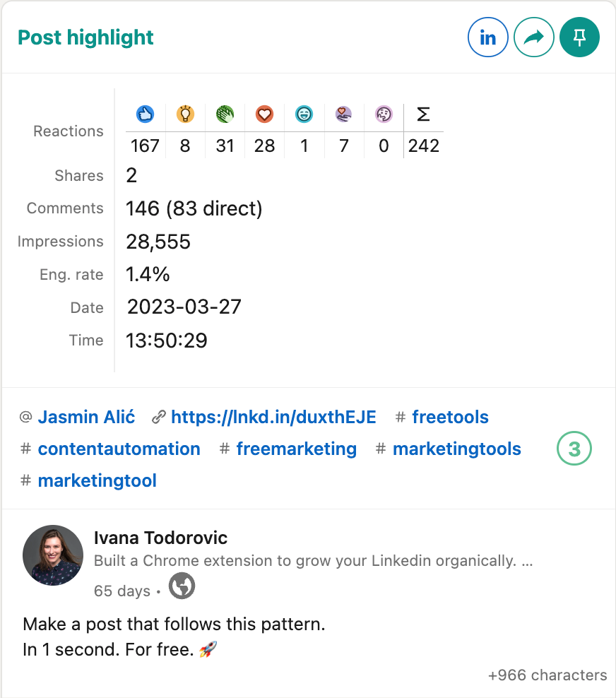Viewport: 616px width, 698px height.
Task: Expand the post text via +966 characters
Action: [x=546, y=675]
